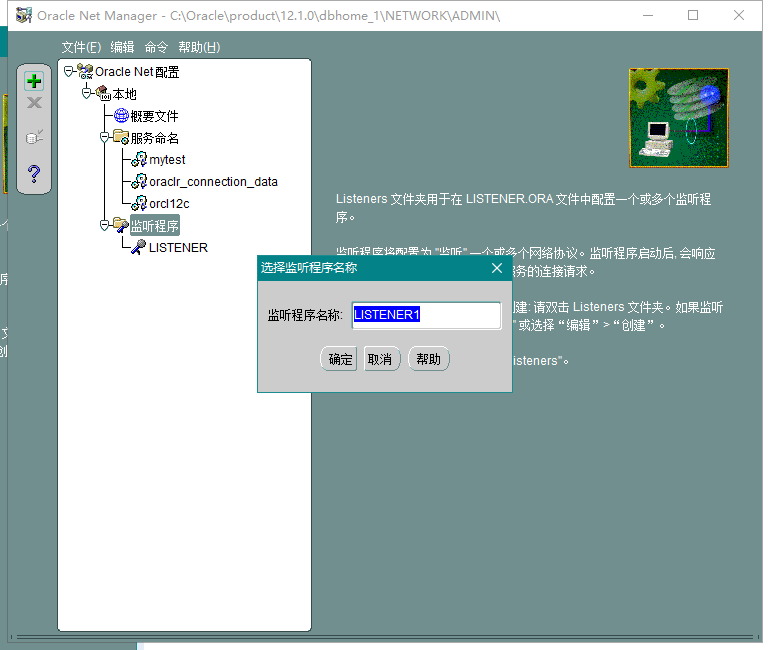Open help via the question mark icon
The image size is (770, 650).
click(x=34, y=173)
